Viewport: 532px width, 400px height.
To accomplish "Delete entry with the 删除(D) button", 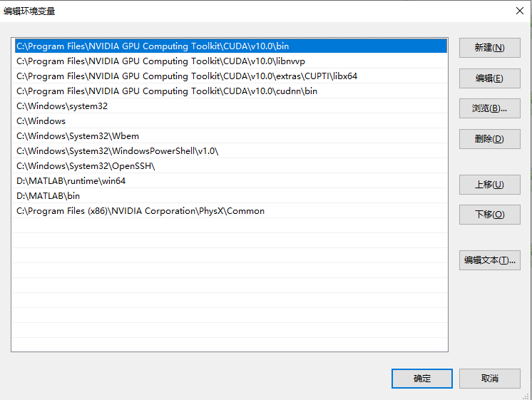I will point(490,139).
